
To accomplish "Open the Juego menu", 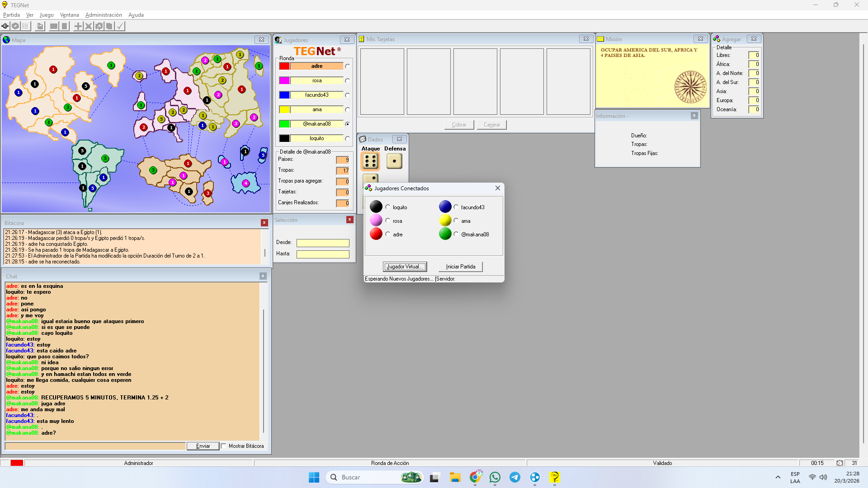I will pyautogui.click(x=47, y=15).
